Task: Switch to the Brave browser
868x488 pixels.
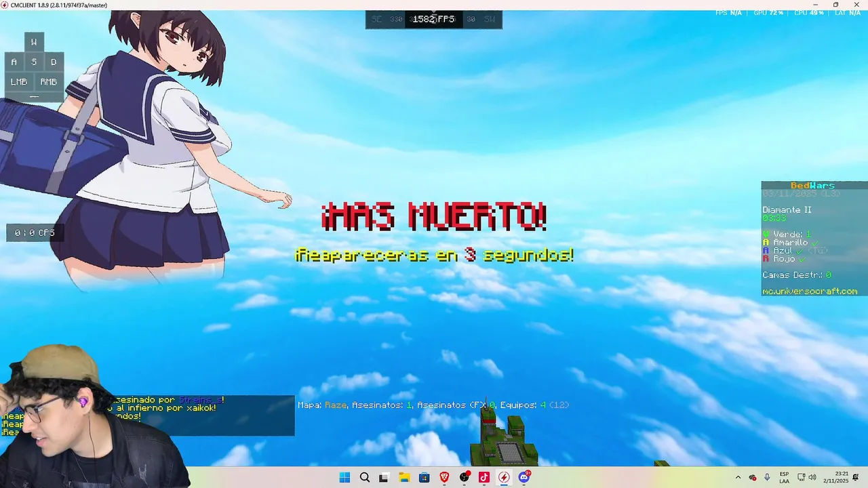Action: coord(444,477)
